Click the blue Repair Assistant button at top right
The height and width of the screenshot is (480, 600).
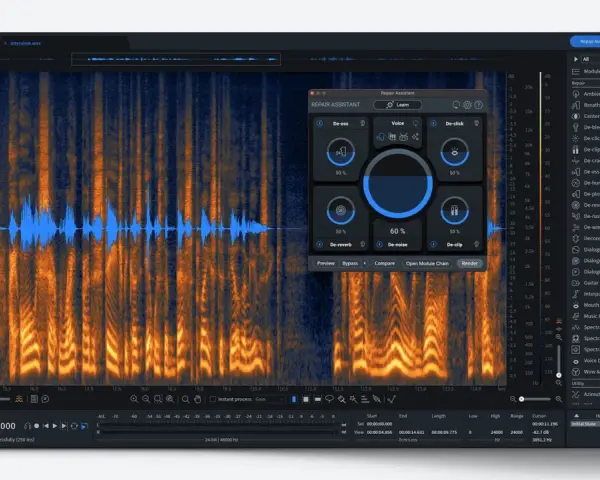585,41
